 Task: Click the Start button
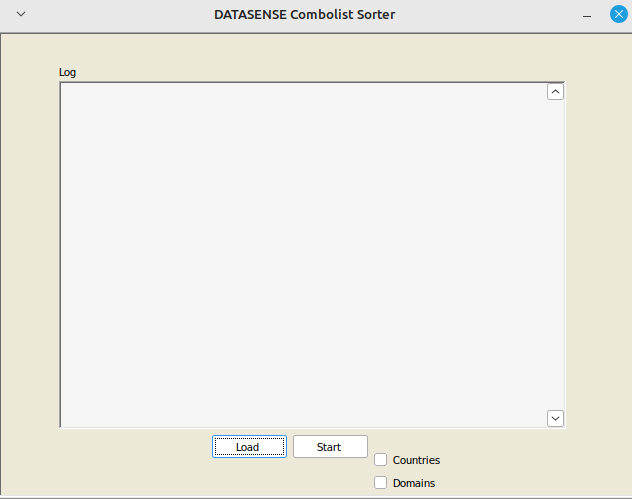pos(330,447)
